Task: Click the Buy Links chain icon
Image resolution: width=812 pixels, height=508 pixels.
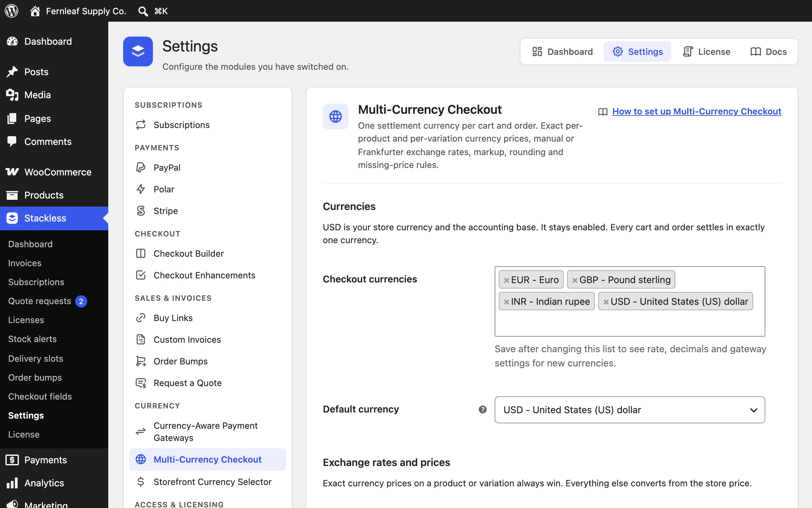Action: click(x=141, y=318)
